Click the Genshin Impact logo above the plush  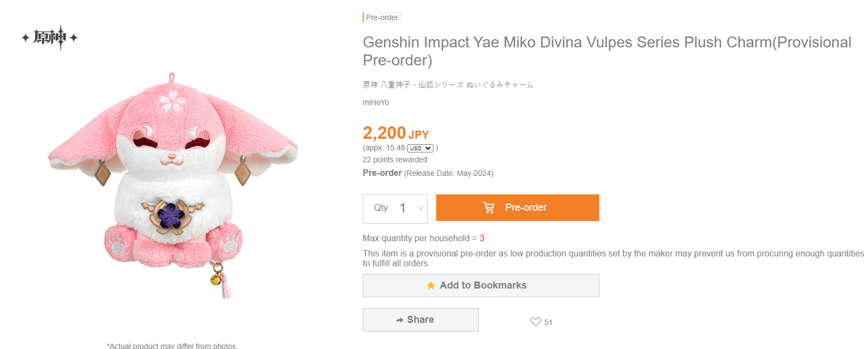49,38
